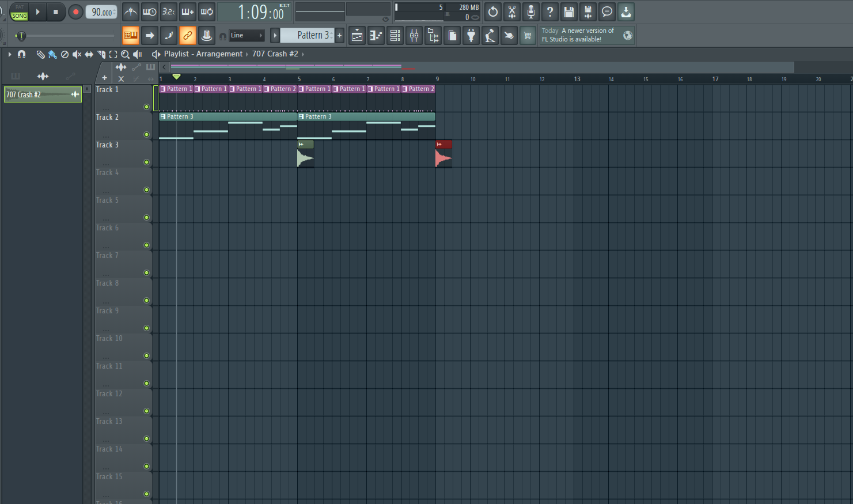Open the Mixer window from toolbar

[x=414, y=36]
